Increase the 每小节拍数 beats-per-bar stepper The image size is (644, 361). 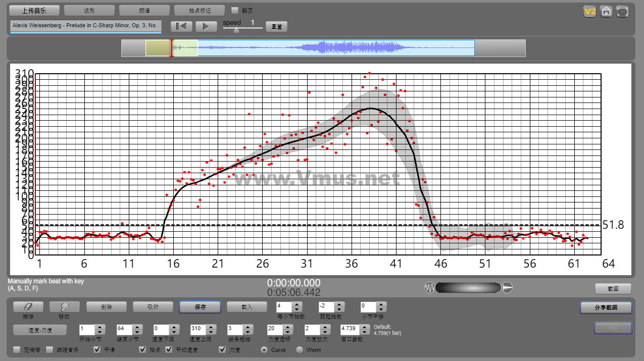(x=297, y=304)
